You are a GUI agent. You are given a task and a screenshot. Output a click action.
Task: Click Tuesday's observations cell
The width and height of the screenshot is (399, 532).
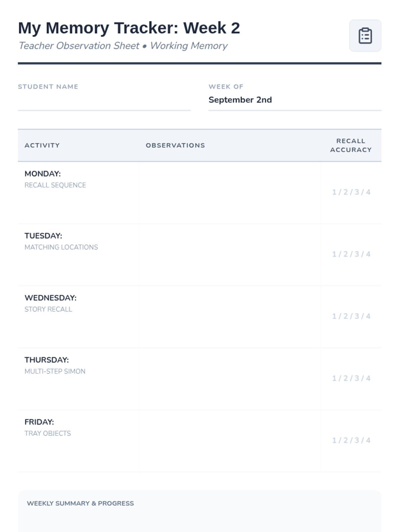coord(230,255)
